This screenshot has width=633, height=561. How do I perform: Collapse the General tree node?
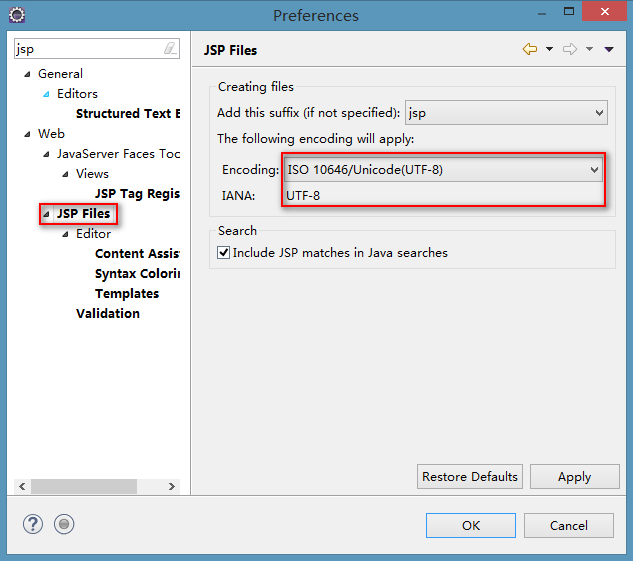28,74
